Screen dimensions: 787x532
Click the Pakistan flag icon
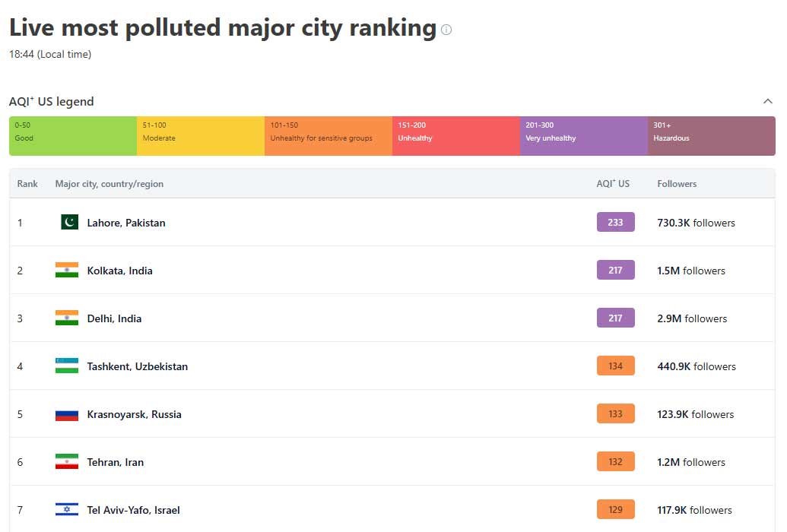click(69, 222)
